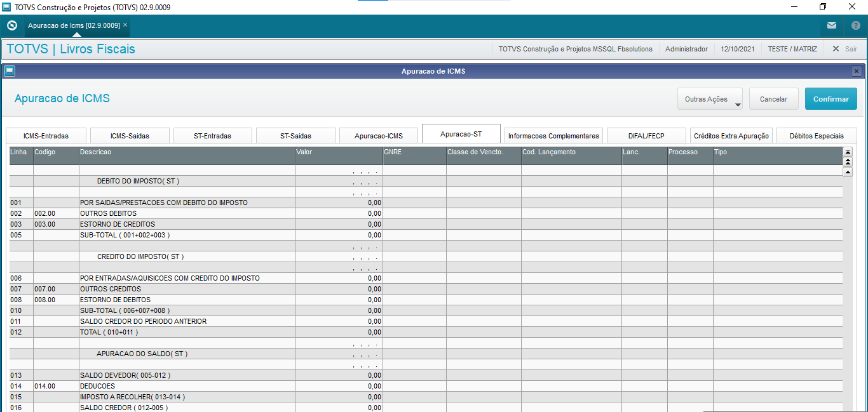
Task: Select the DIFAL/FECP tab
Action: point(646,136)
